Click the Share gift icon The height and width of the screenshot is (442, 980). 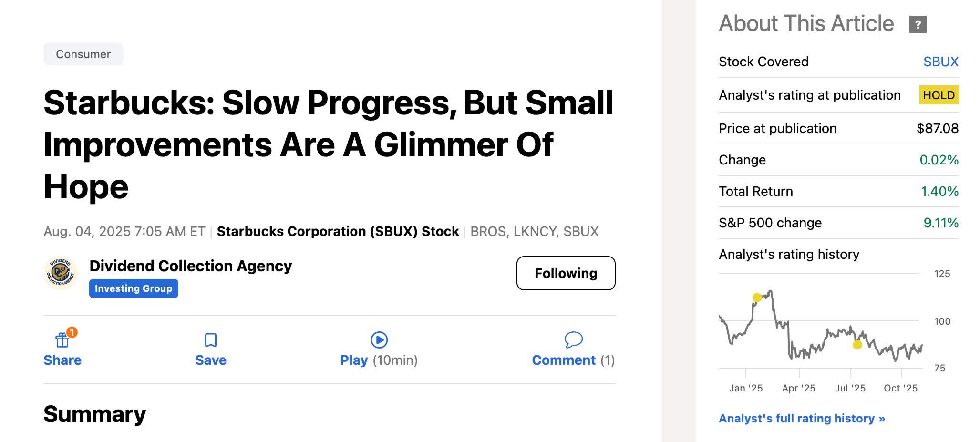(x=62, y=340)
